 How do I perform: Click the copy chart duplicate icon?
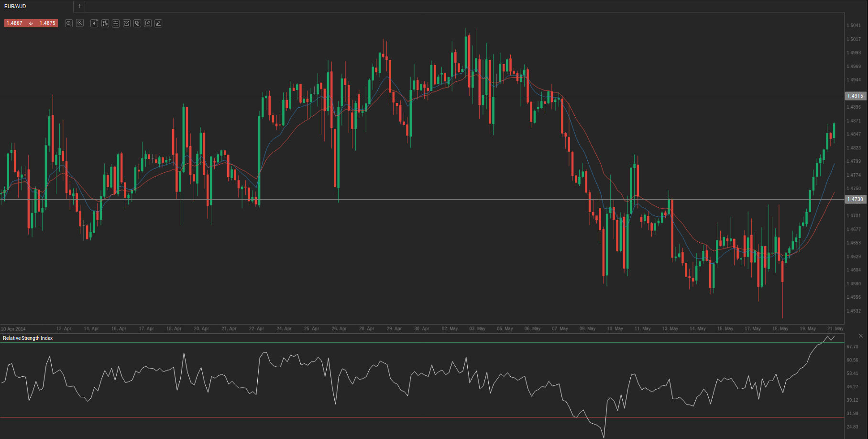click(137, 23)
